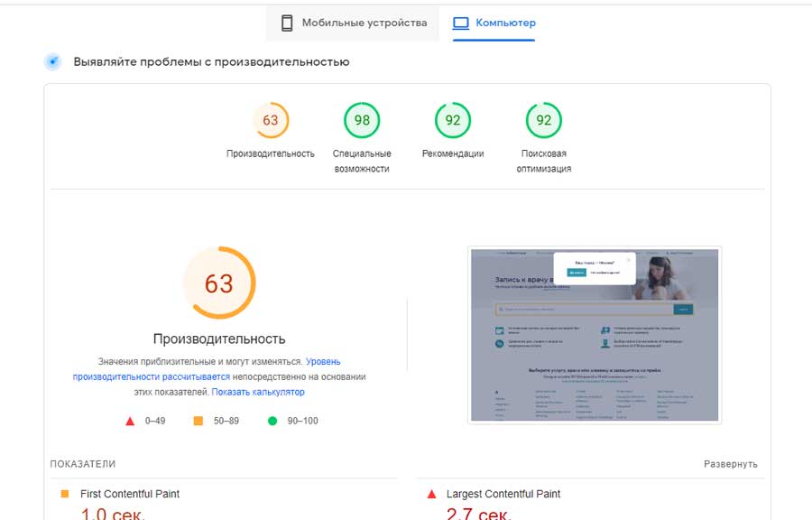Open the Показать калькулятор link
The image size is (812, 520).
[x=258, y=391]
